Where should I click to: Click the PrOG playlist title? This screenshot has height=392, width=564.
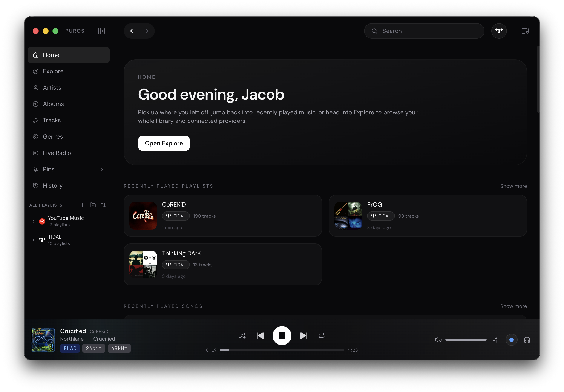click(x=374, y=204)
